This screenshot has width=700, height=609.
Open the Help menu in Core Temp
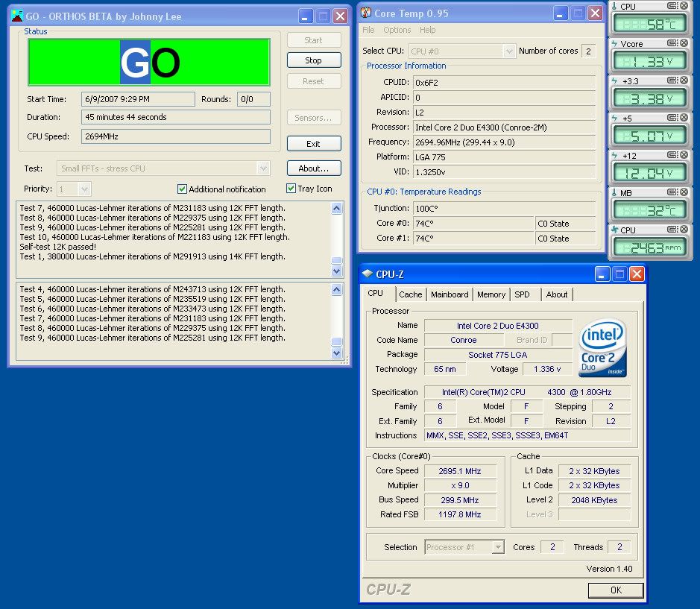point(427,30)
